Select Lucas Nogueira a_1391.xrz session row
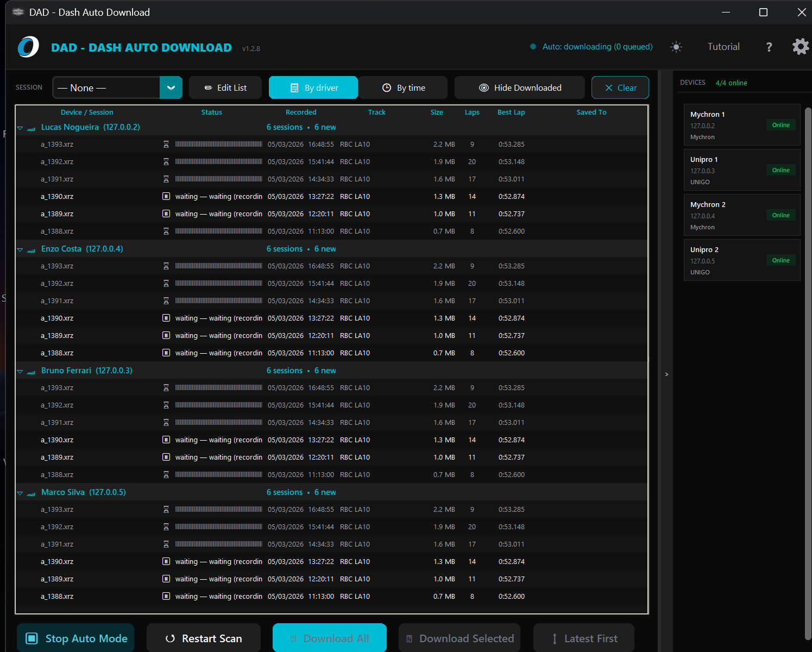The height and width of the screenshot is (652, 812). click(x=331, y=179)
